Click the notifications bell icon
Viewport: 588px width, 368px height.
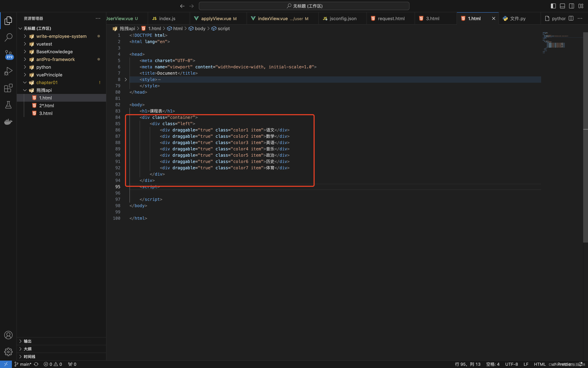[581, 364]
